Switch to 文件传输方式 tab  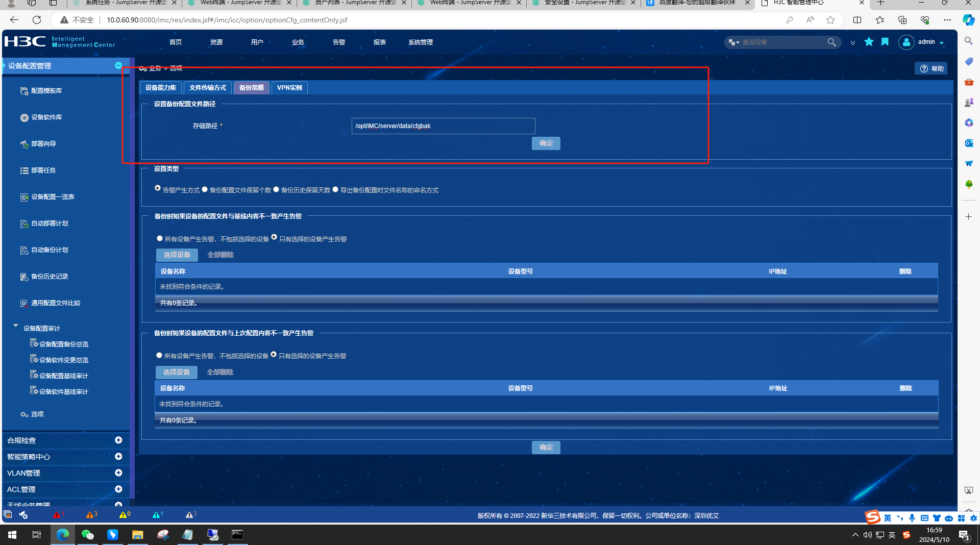click(208, 88)
